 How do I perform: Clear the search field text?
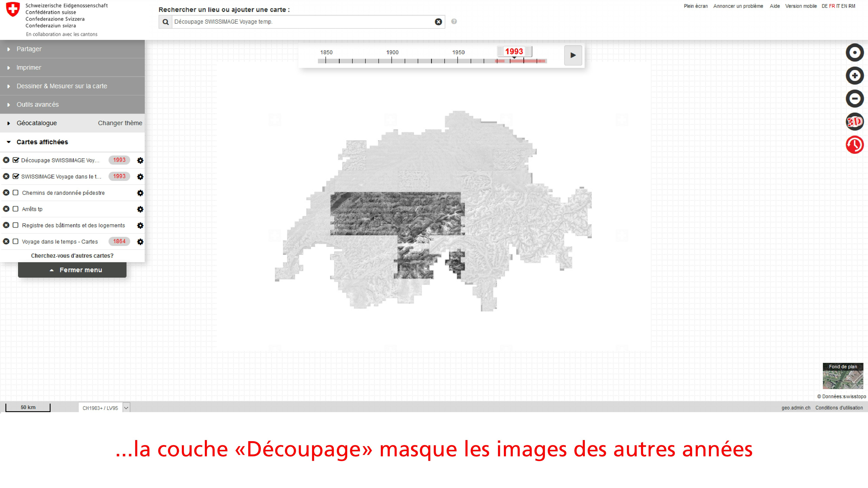pyautogui.click(x=438, y=22)
